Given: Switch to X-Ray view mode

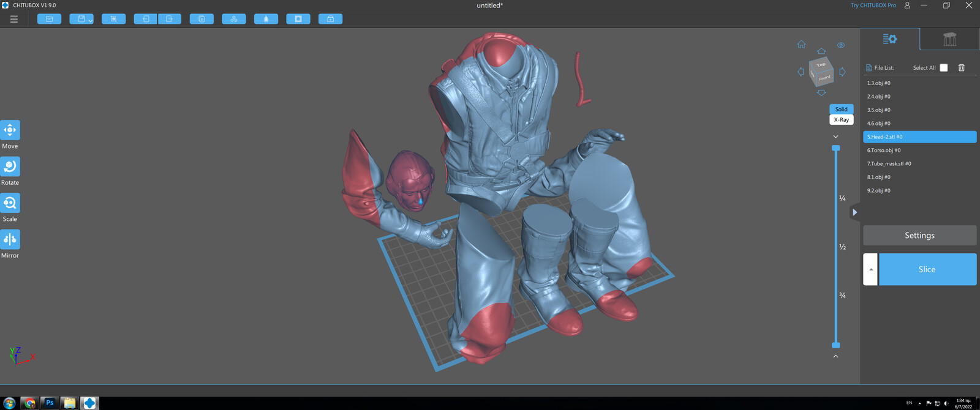Looking at the screenshot, I should (842, 119).
